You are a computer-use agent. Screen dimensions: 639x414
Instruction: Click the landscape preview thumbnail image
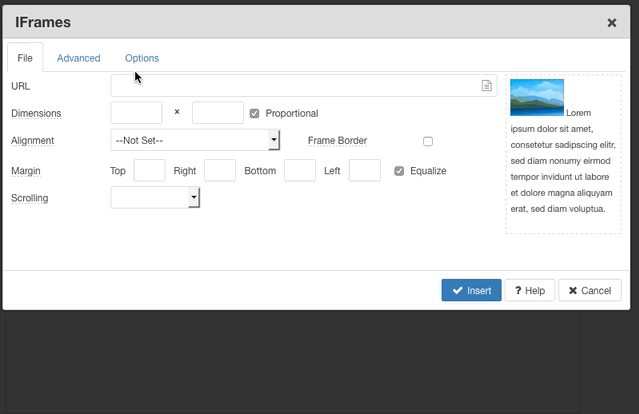click(x=537, y=97)
